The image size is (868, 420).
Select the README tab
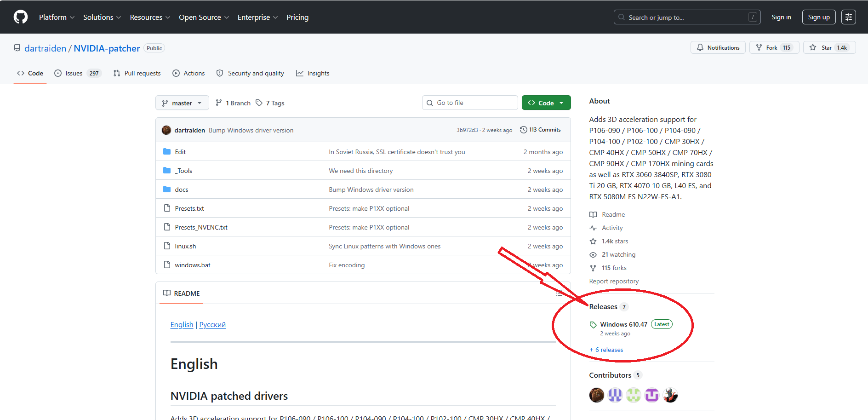[182, 293]
